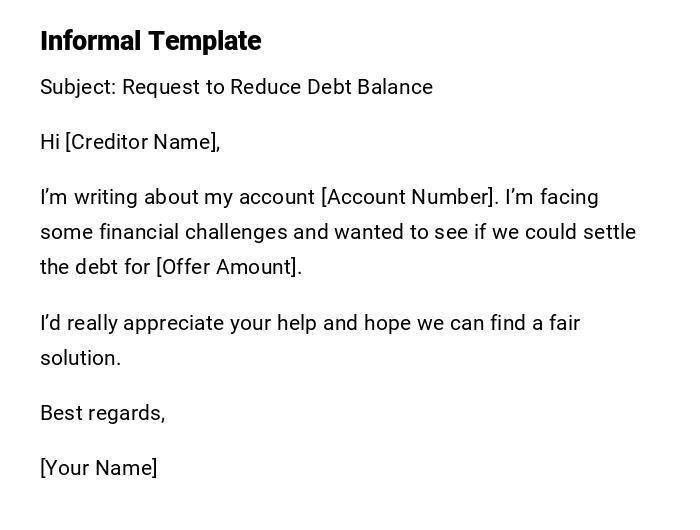
Task: Click "I'm writing about my account" text
Action: (x=177, y=197)
